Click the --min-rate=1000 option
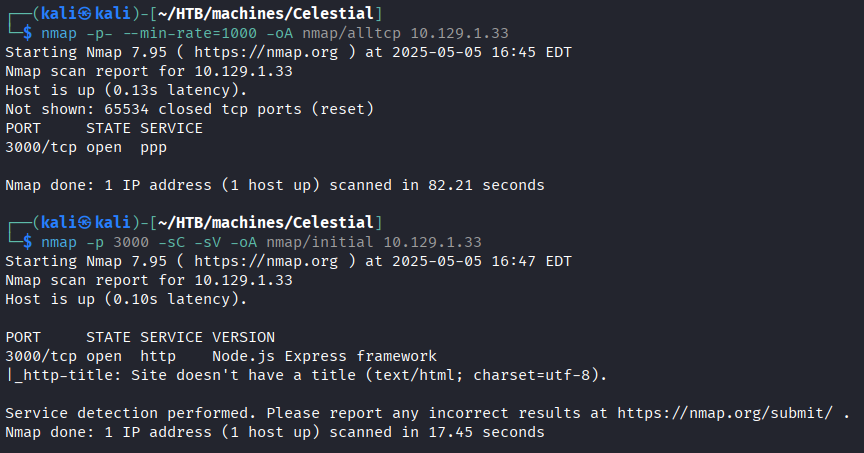864x453 pixels. 190,33
